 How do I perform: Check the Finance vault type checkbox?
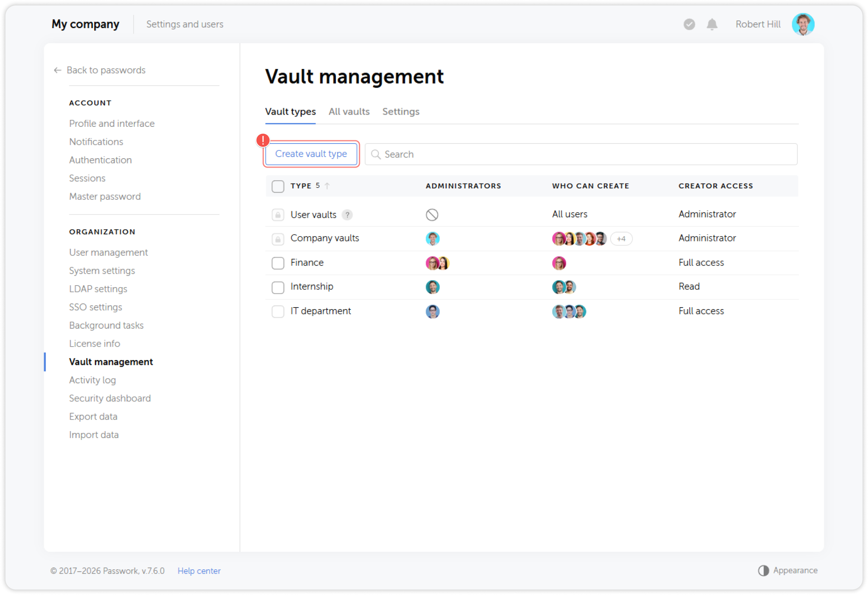tap(277, 263)
